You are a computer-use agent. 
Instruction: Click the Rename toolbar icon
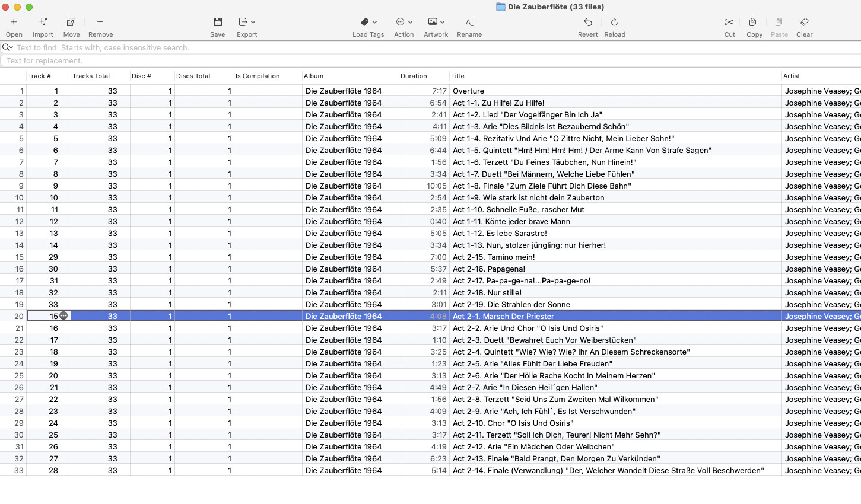[x=469, y=23]
